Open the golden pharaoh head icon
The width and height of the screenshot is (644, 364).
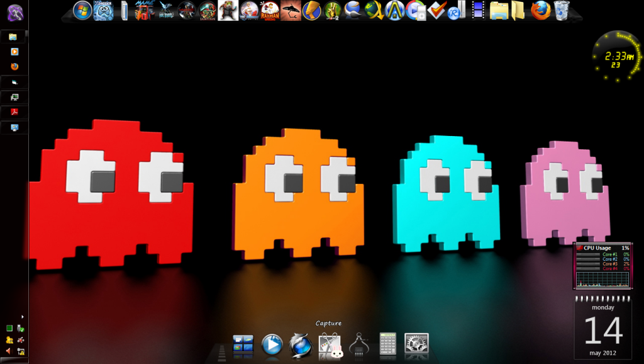pyautogui.click(x=312, y=10)
